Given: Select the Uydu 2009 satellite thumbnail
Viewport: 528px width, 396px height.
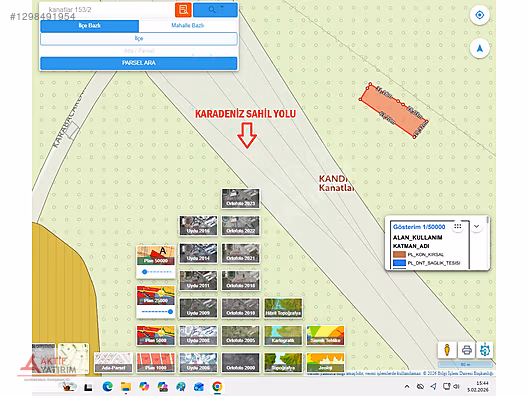Looking at the screenshot, I should [x=198, y=308].
